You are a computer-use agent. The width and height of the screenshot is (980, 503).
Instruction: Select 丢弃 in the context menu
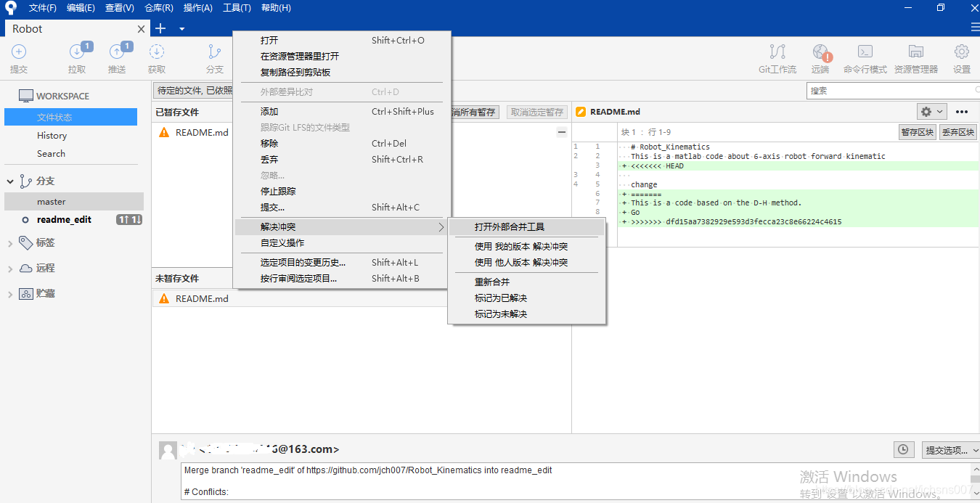tap(342, 160)
